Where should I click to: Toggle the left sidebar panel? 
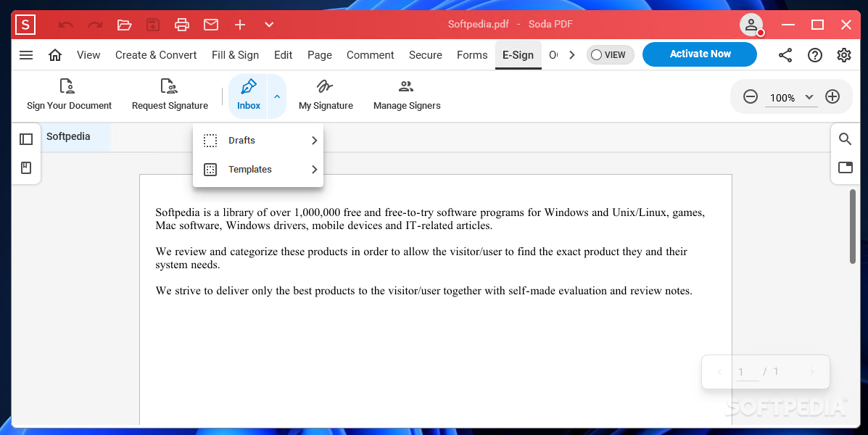[x=26, y=139]
